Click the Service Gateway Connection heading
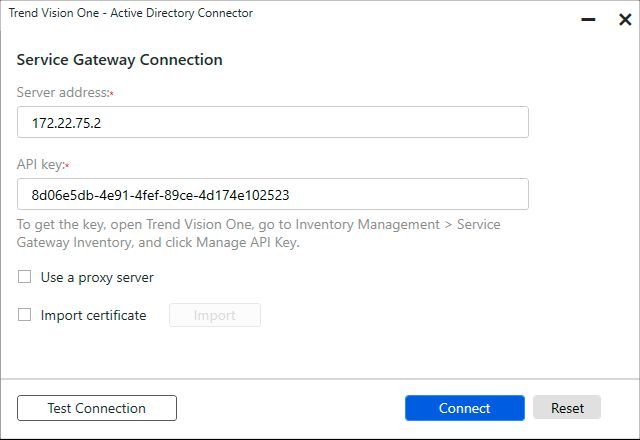Viewport: 640px width, 440px height. [x=120, y=60]
